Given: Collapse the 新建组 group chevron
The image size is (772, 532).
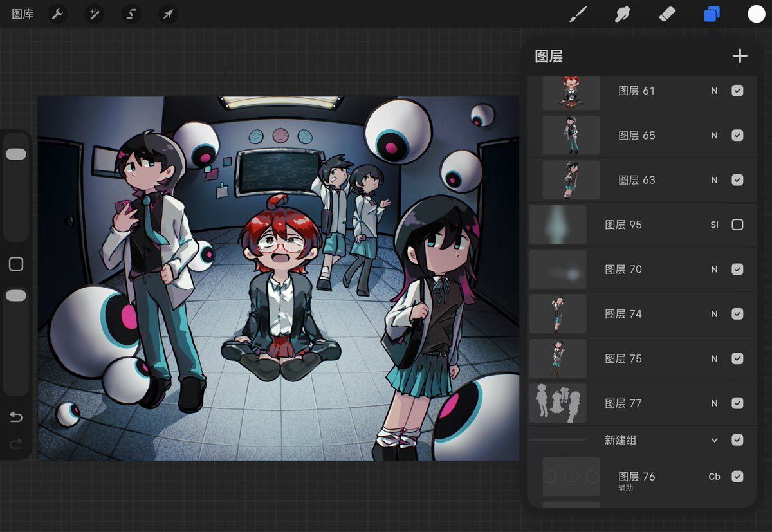Looking at the screenshot, I should pos(714,440).
